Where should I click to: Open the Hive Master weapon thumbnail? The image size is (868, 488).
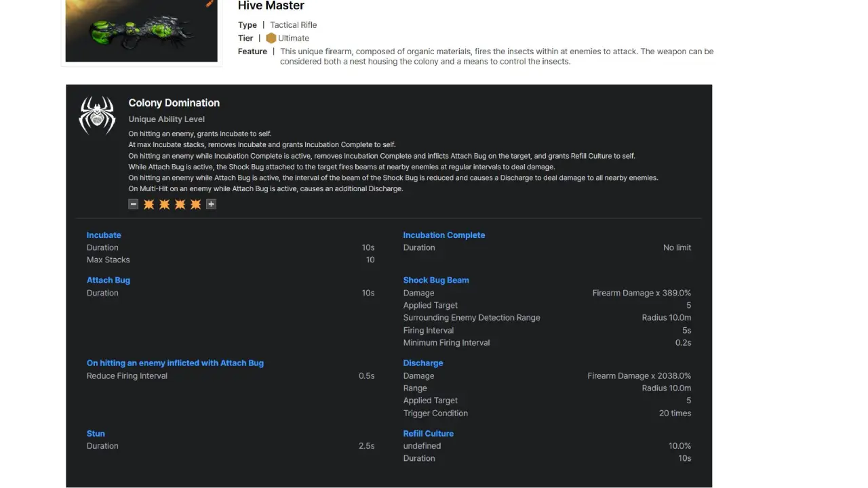click(142, 32)
